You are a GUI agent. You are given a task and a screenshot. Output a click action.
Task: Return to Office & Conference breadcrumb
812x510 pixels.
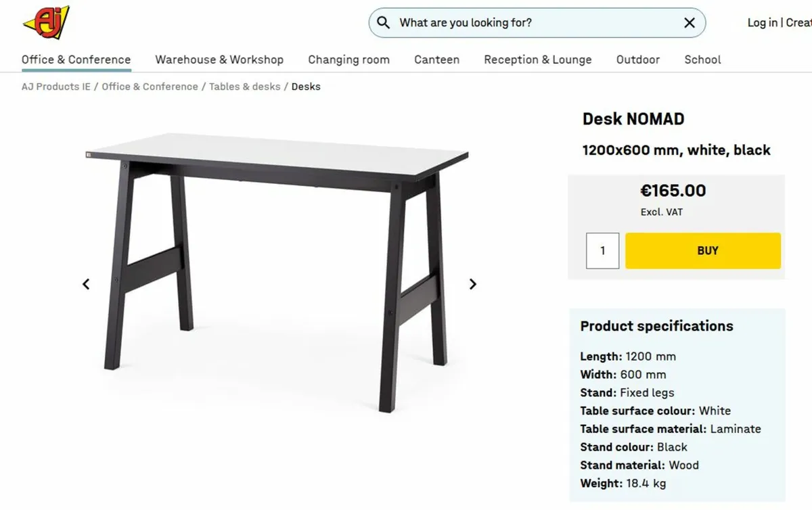(x=150, y=87)
